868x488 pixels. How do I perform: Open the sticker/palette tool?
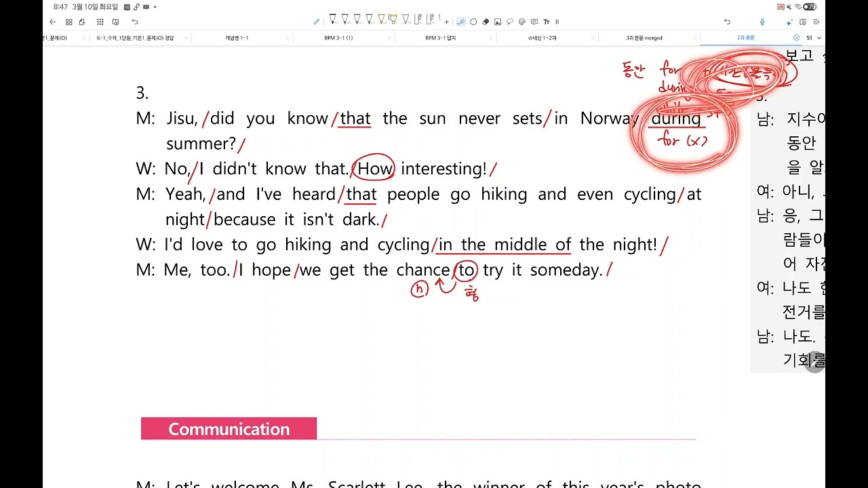[522, 22]
